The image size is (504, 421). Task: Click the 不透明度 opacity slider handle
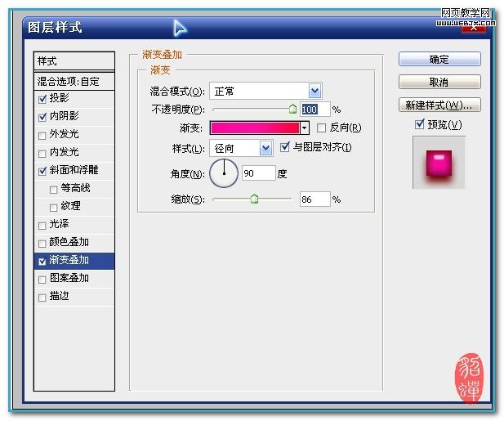pos(292,110)
